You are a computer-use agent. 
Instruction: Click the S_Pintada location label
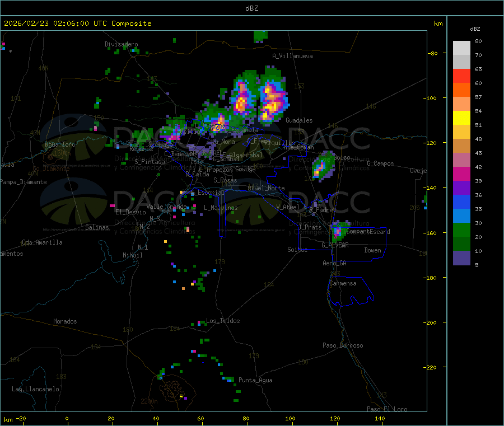click(x=150, y=162)
